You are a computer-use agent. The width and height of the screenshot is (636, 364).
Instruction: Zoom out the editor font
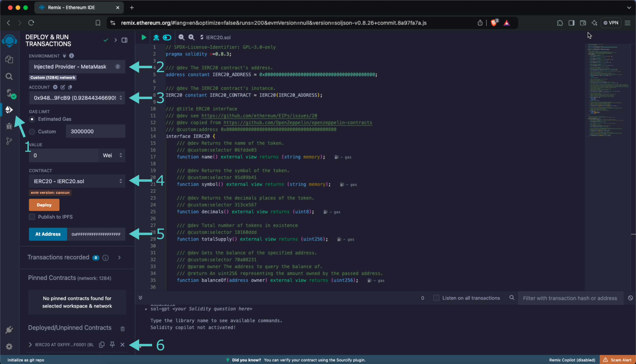pos(181,37)
